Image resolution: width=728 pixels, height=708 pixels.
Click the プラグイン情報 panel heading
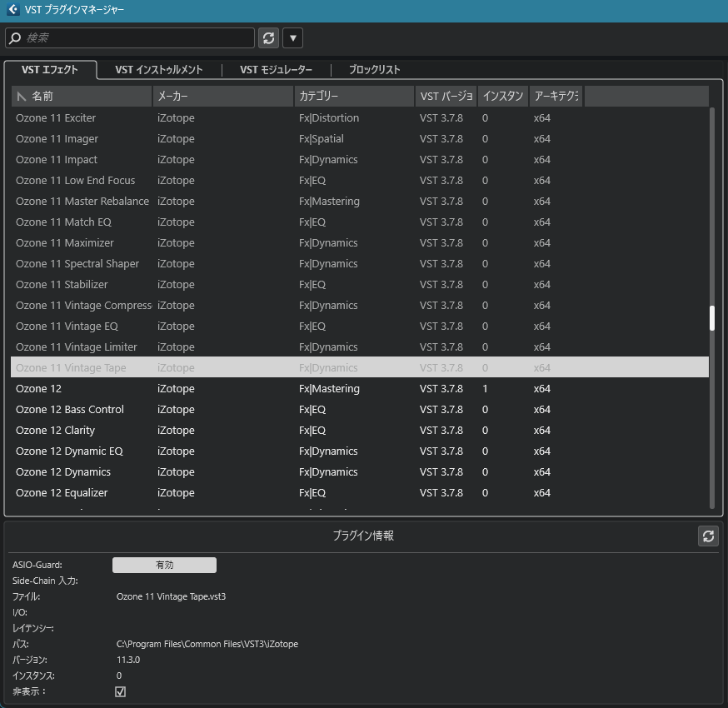tap(363, 536)
